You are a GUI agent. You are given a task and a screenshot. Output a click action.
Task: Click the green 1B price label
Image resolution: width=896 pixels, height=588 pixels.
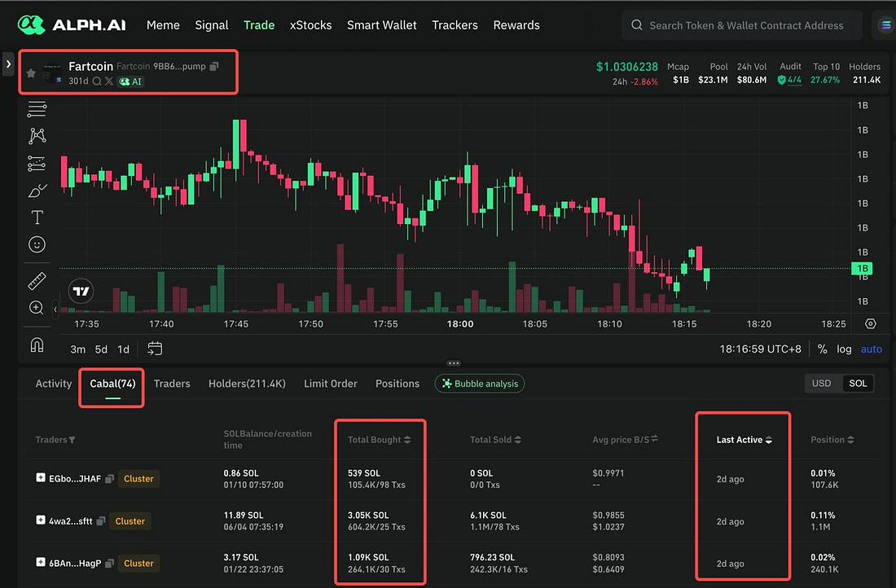pyautogui.click(x=862, y=268)
